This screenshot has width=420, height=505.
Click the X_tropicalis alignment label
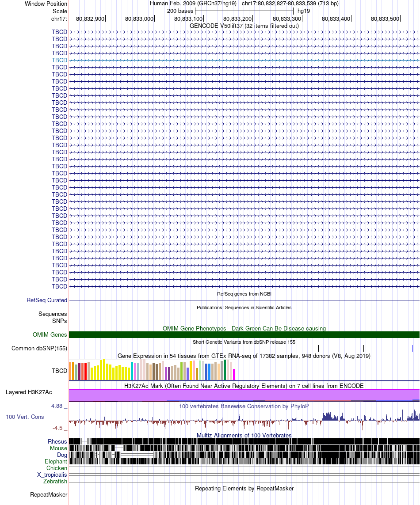tap(52, 475)
